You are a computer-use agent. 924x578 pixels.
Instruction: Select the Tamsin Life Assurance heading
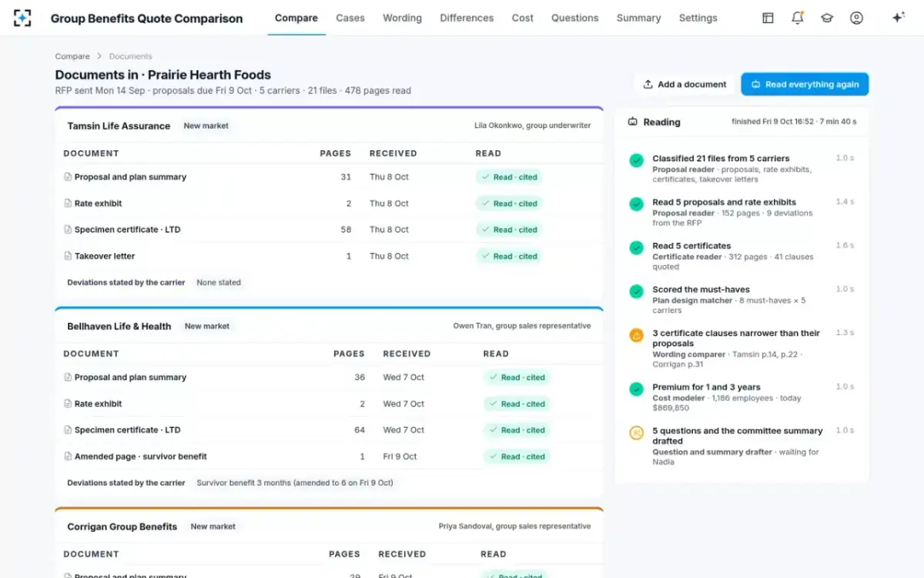(x=119, y=126)
